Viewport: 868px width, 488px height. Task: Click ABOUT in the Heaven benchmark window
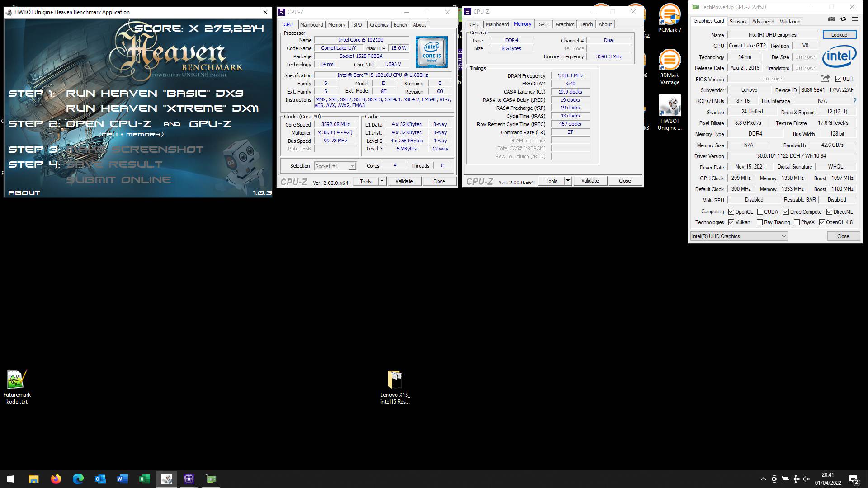tap(24, 193)
